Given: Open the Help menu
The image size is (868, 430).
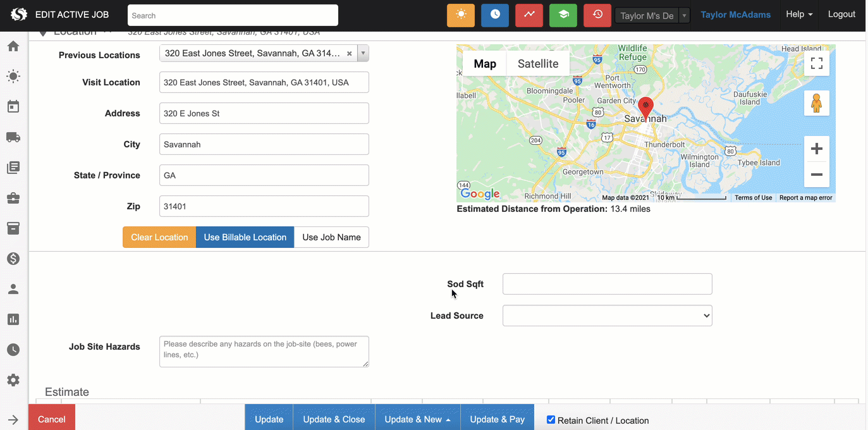Looking at the screenshot, I should [798, 15].
